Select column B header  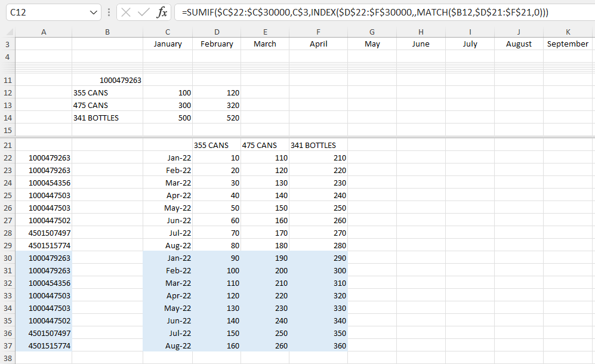pos(107,32)
